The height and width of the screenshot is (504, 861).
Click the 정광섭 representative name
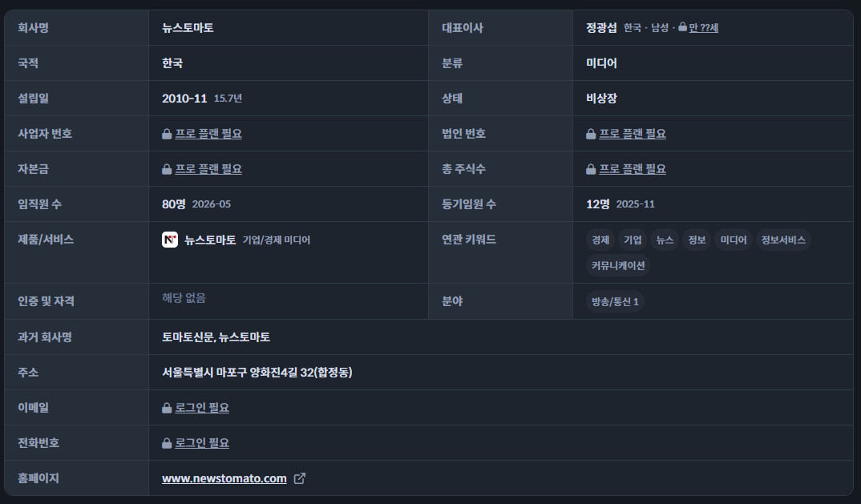point(601,27)
